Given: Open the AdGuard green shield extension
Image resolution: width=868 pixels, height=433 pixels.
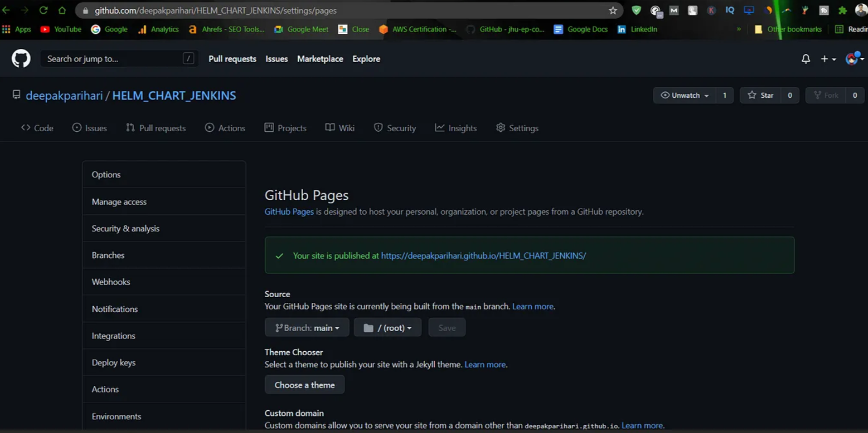Looking at the screenshot, I should 636,10.
